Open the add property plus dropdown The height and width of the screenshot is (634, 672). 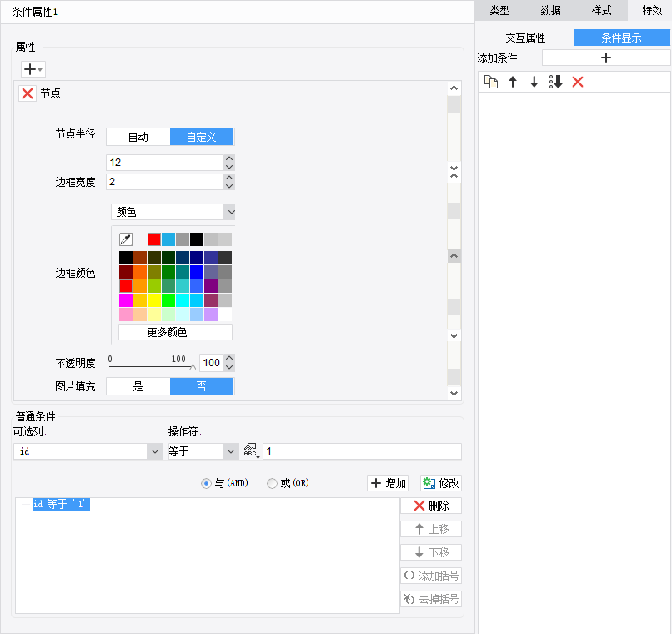click(x=33, y=69)
